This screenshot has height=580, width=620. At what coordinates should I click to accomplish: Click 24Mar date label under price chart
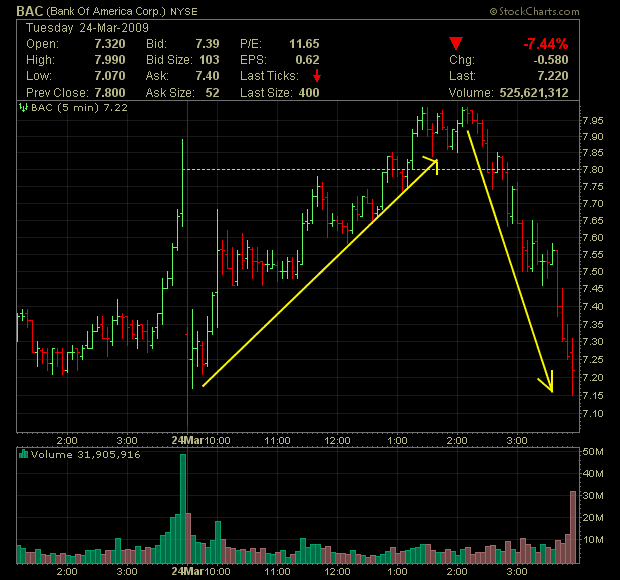[187, 440]
